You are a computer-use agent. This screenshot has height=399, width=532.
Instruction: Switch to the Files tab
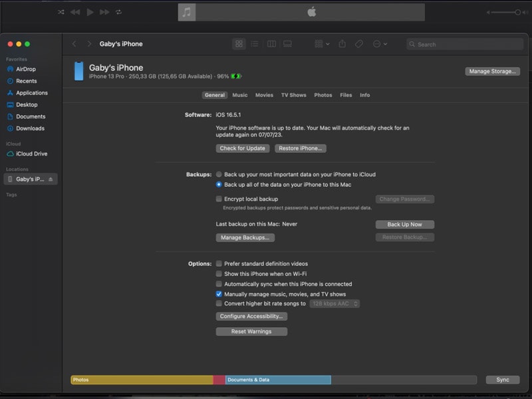[346, 95]
